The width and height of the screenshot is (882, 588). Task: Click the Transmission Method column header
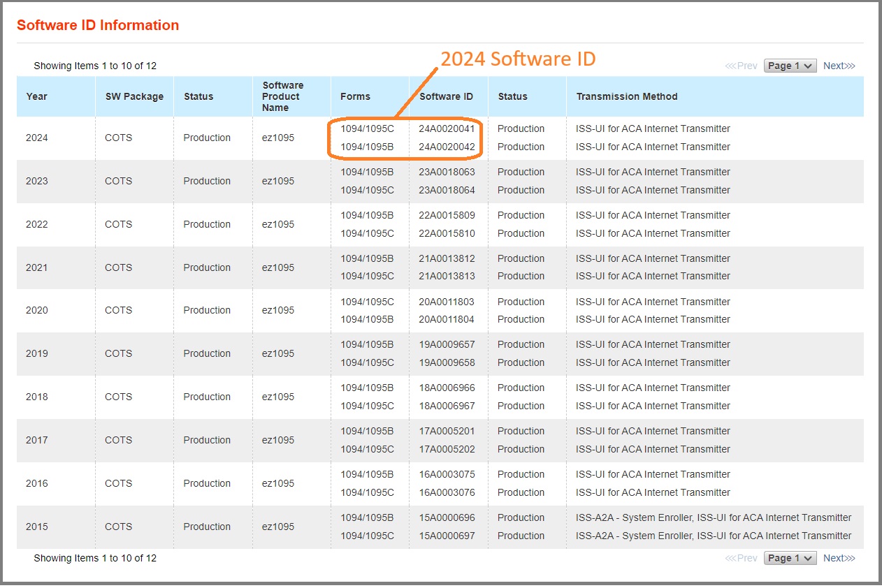[x=626, y=96]
